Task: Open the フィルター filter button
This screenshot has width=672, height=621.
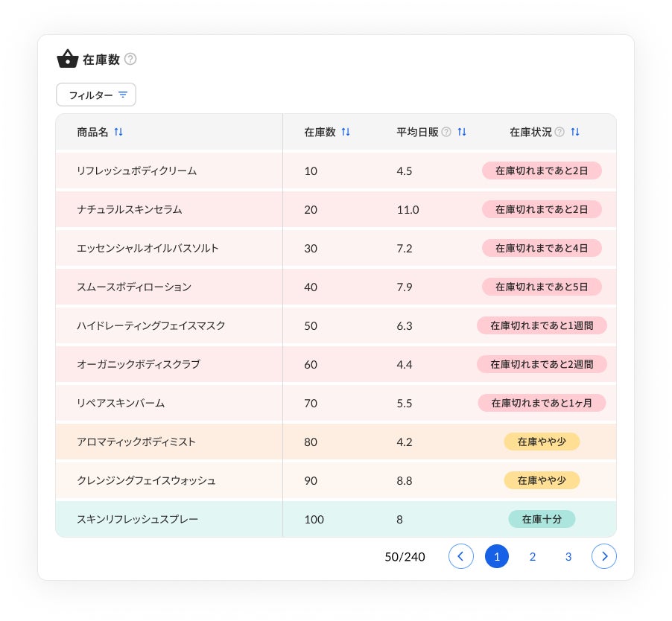Action: click(x=96, y=95)
